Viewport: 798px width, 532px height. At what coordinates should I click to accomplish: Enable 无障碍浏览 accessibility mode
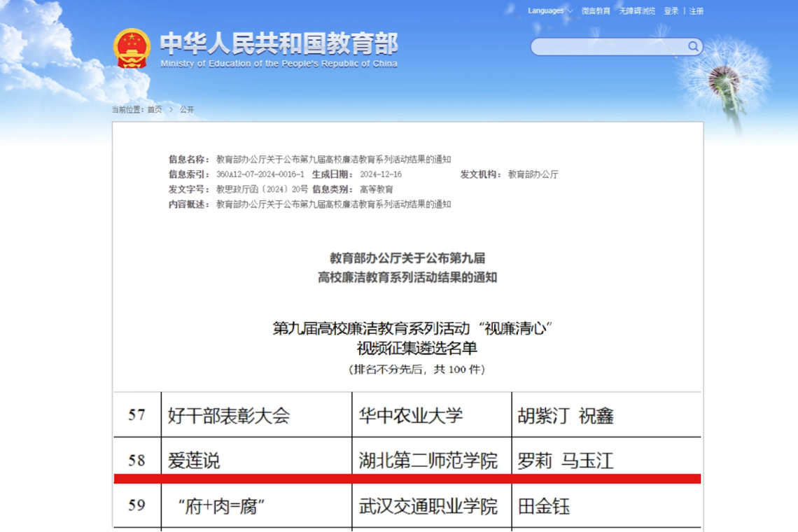(637, 11)
